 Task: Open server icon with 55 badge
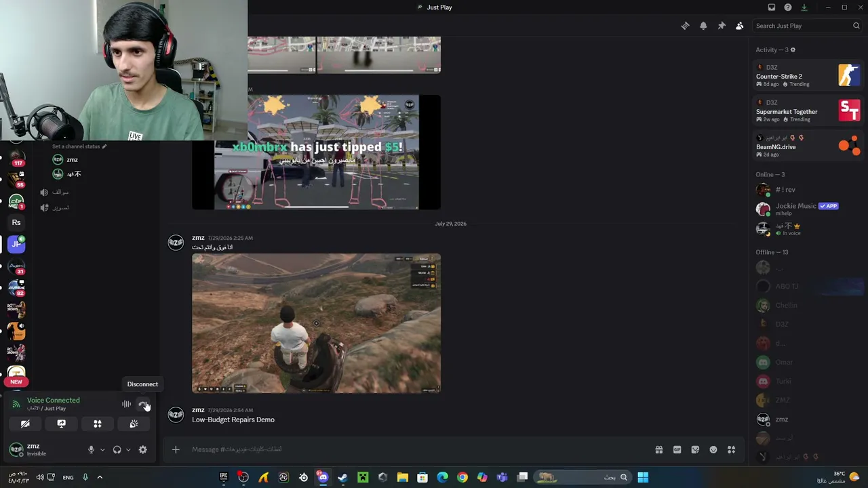16,180
